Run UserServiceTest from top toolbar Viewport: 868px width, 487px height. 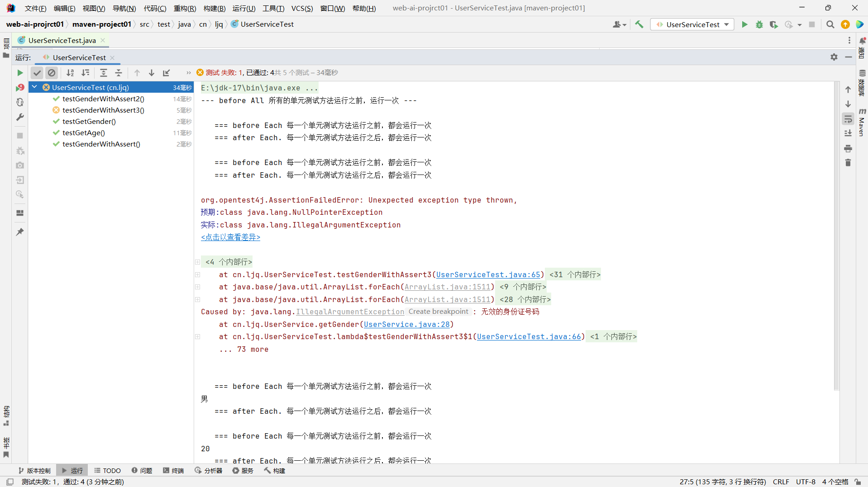click(x=744, y=24)
